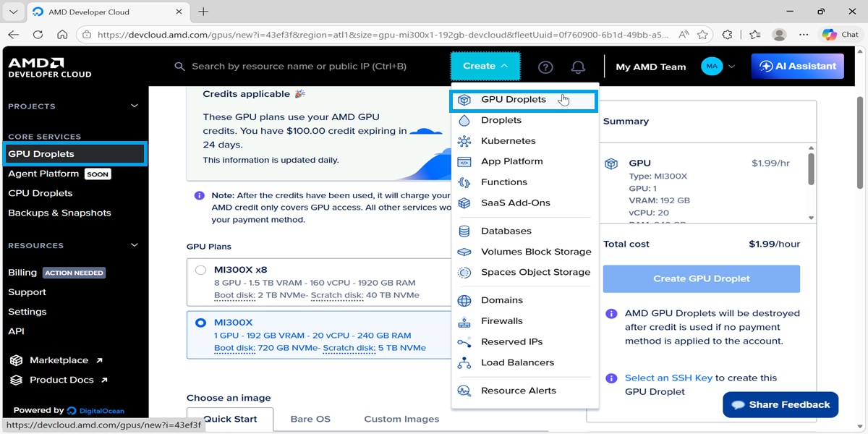Collapse the Resources section chevron

134,246
